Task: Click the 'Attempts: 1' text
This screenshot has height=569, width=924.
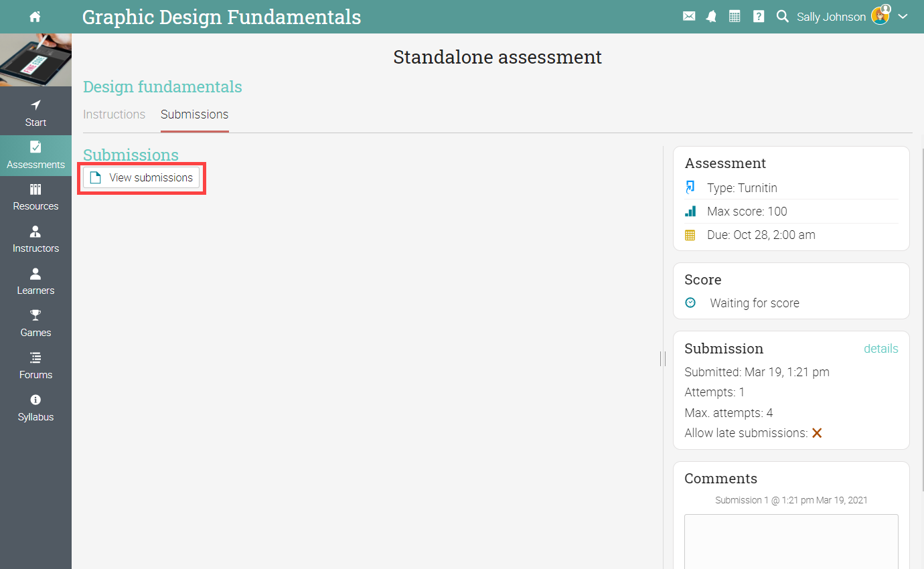Action: (x=714, y=392)
